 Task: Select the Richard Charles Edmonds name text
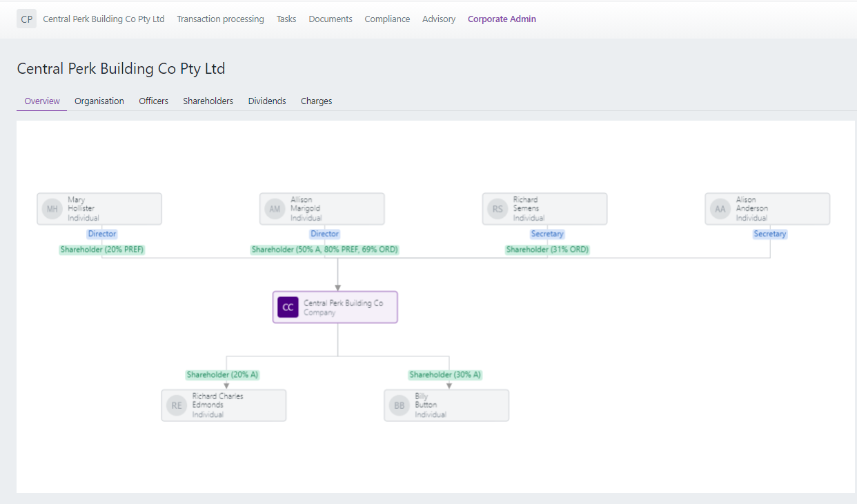click(217, 401)
